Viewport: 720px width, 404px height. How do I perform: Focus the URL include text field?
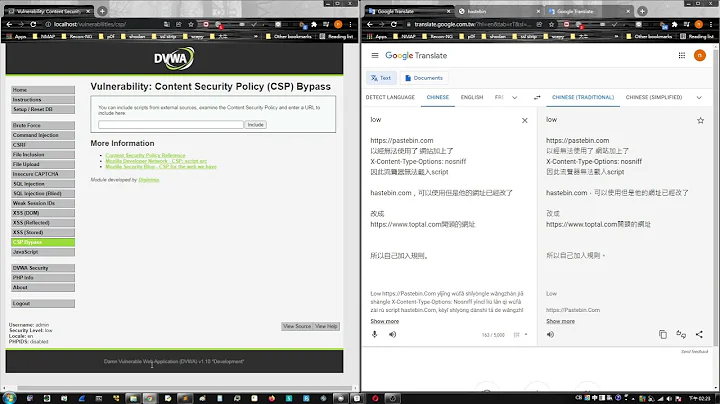click(171, 124)
